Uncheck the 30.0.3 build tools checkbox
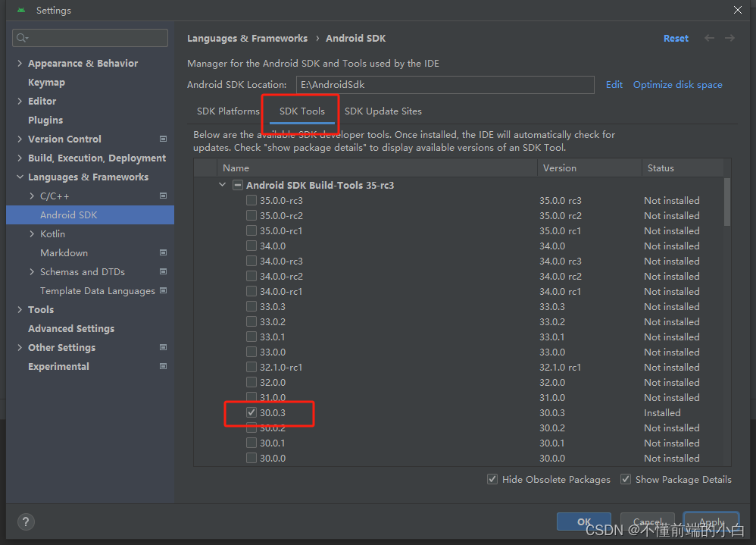 (x=251, y=413)
